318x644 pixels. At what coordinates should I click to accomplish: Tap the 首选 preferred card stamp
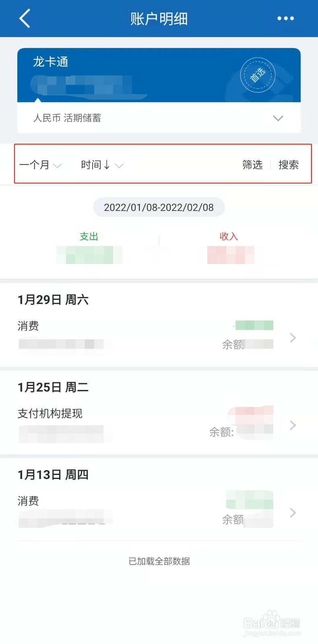click(x=258, y=75)
